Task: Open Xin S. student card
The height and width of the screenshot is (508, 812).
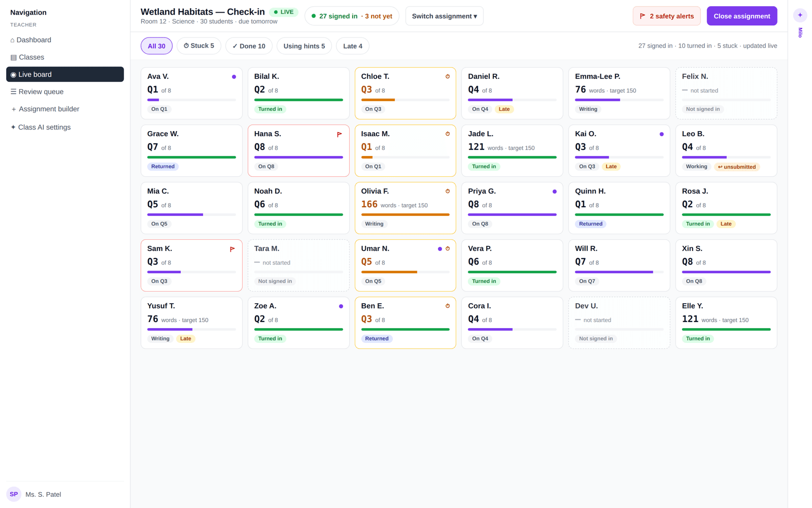Action: pyautogui.click(x=726, y=266)
